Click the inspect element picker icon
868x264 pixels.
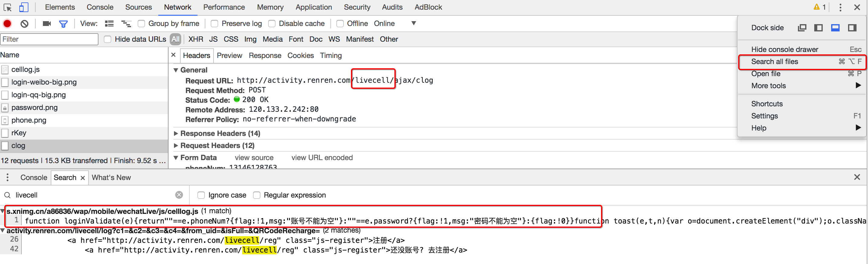[x=8, y=8]
